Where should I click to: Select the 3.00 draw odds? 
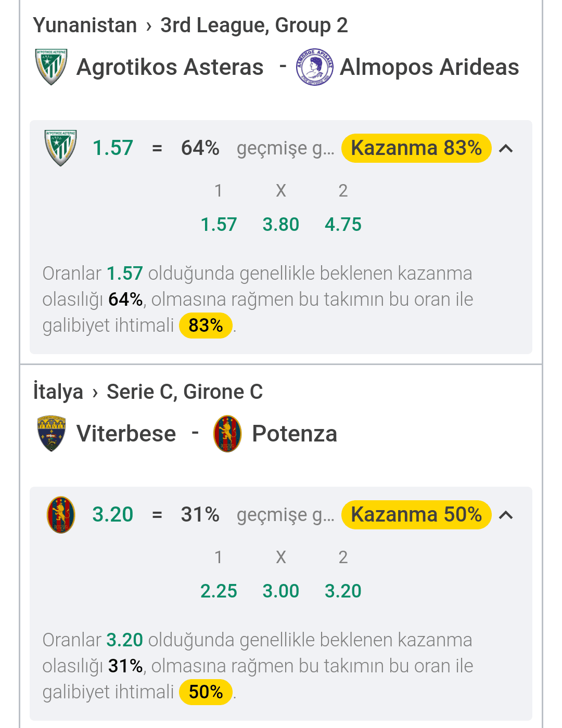click(281, 591)
